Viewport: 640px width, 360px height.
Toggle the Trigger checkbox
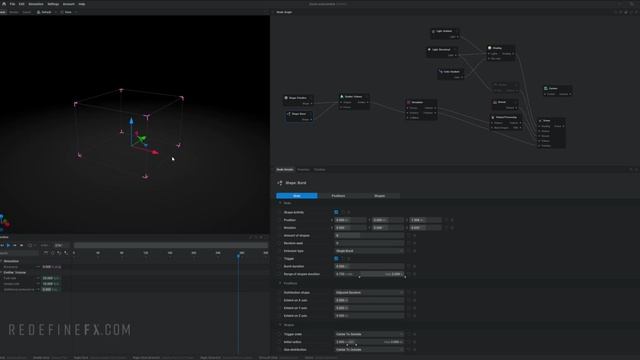(336, 258)
